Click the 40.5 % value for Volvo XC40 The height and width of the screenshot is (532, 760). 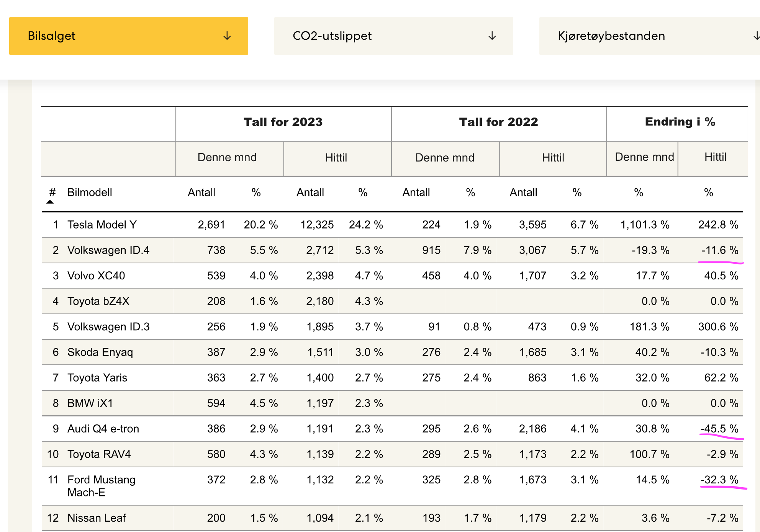click(x=721, y=276)
